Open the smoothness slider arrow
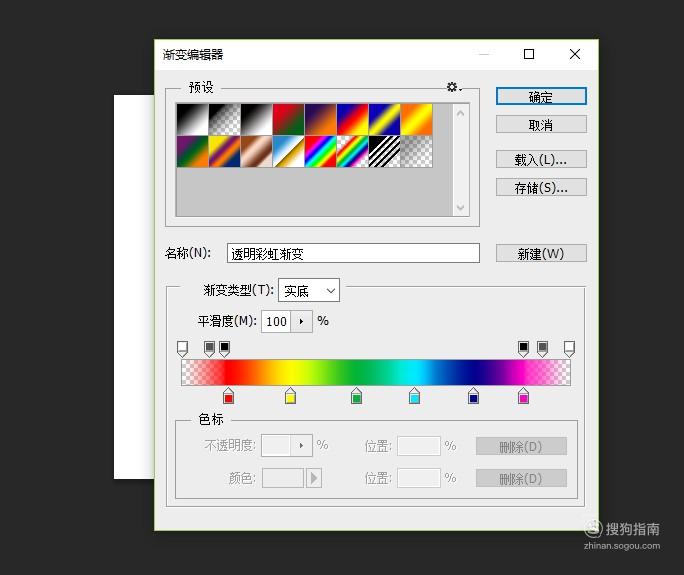The width and height of the screenshot is (684, 575). [x=301, y=322]
